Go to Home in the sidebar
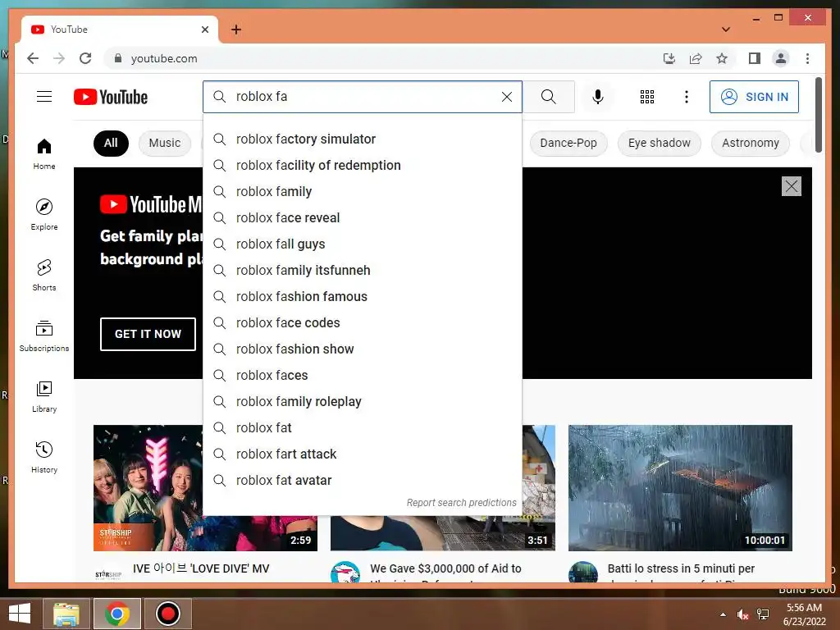 click(44, 153)
